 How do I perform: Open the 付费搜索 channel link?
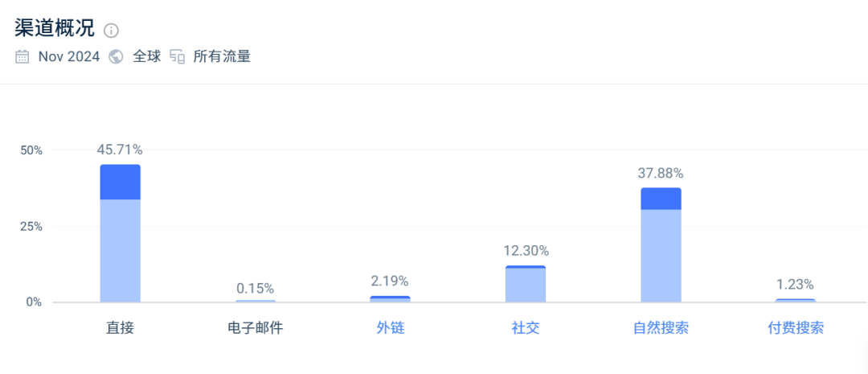(x=796, y=328)
